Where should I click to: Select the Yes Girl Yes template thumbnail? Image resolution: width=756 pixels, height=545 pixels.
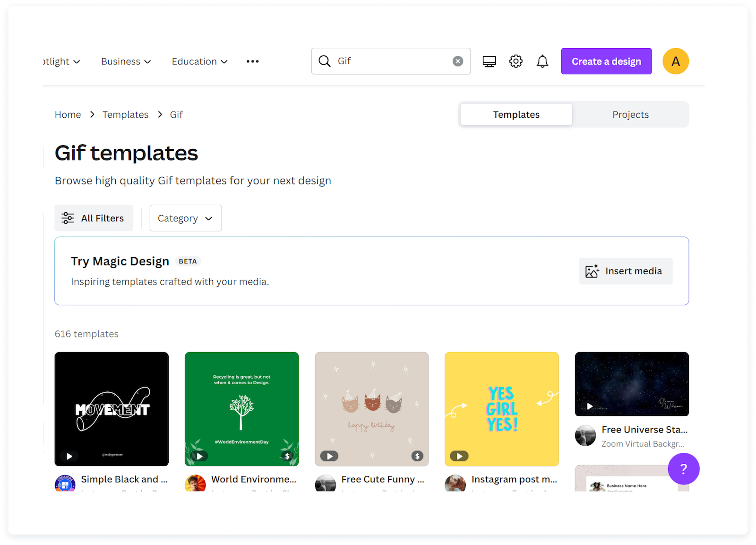pyautogui.click(x=501, y=409)
